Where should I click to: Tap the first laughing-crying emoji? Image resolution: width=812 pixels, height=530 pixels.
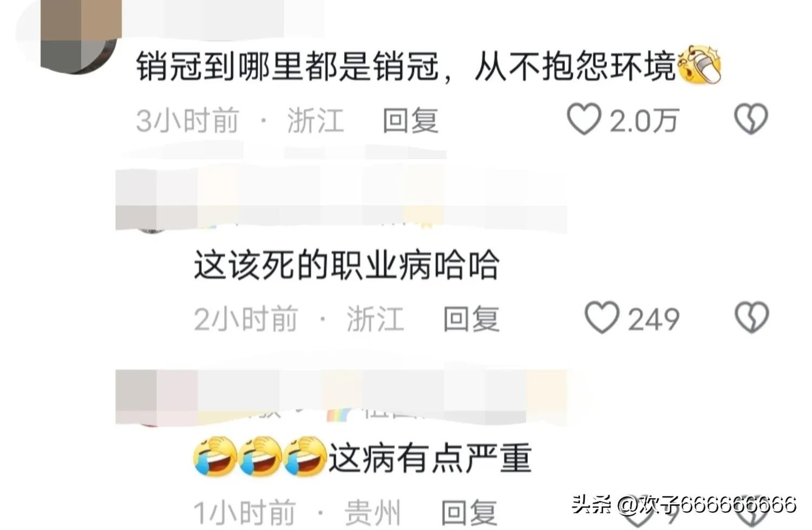(x=215, y=457)
